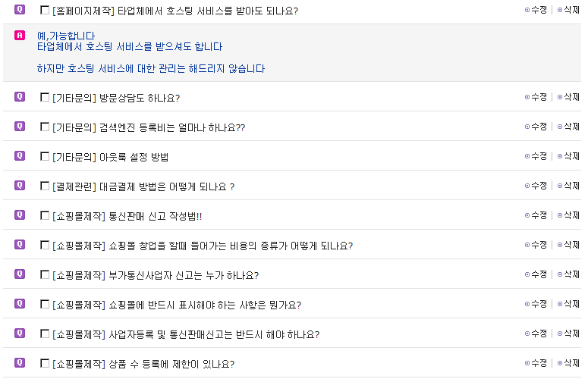Screen dimensions: 588x379
Task: Select the checkbox for 통신판매 신고 작성법
Action: tap(45, 215)
